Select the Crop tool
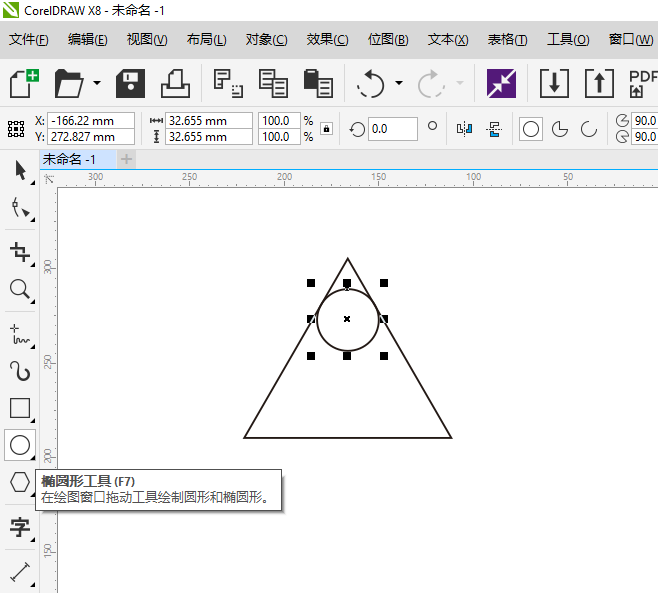 (x=19, y=250)
